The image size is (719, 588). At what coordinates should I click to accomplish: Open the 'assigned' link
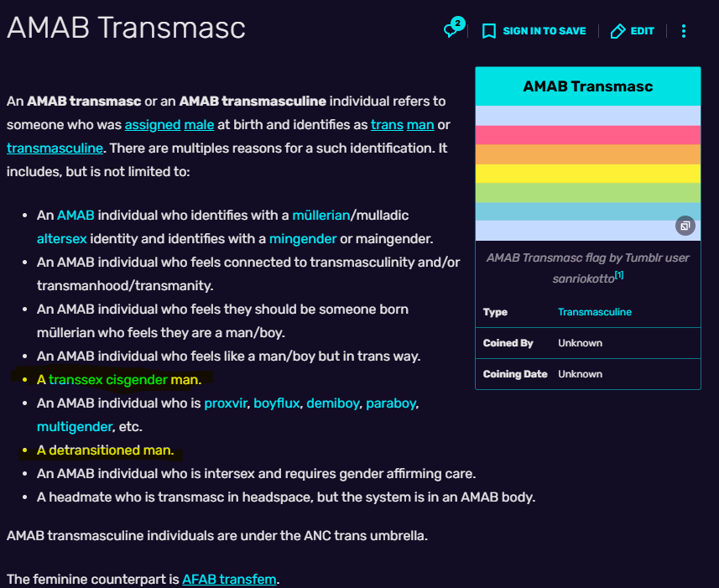tap(153, 125)
